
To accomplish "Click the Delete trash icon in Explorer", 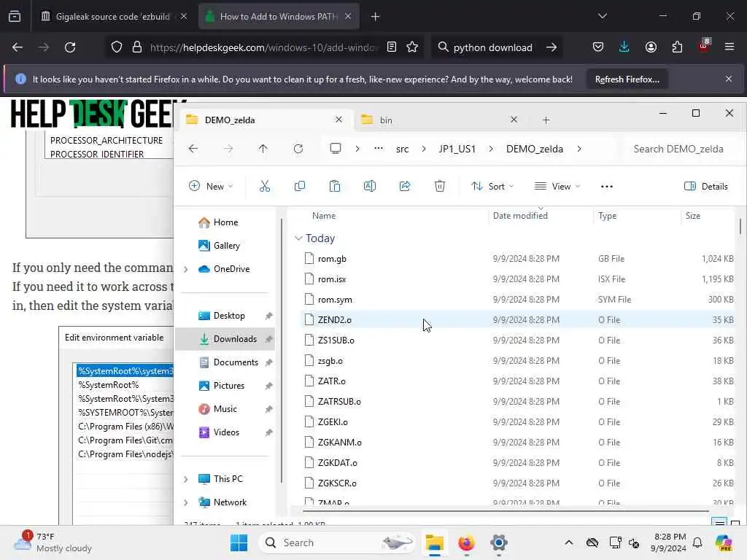I will tap(440, 186).
